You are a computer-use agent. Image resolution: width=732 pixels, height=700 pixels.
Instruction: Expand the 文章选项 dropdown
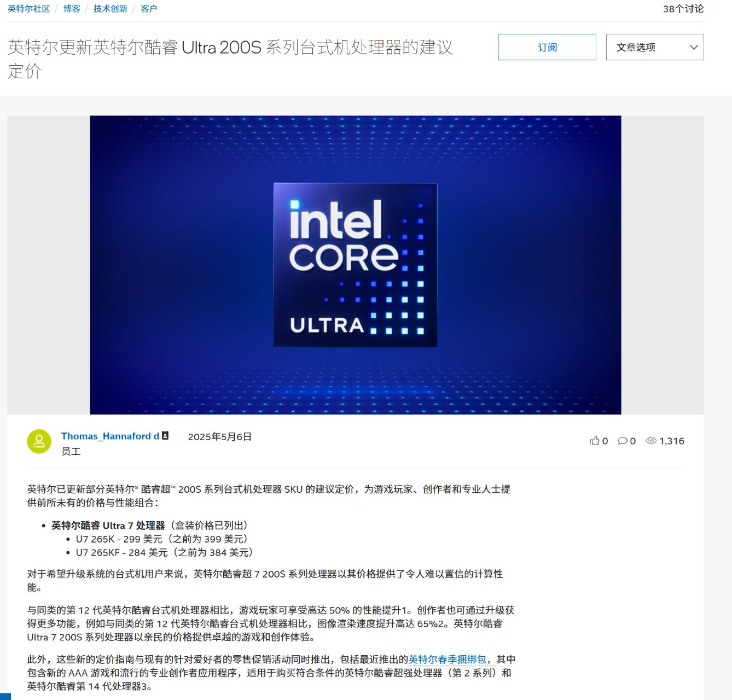coord(655,47)
